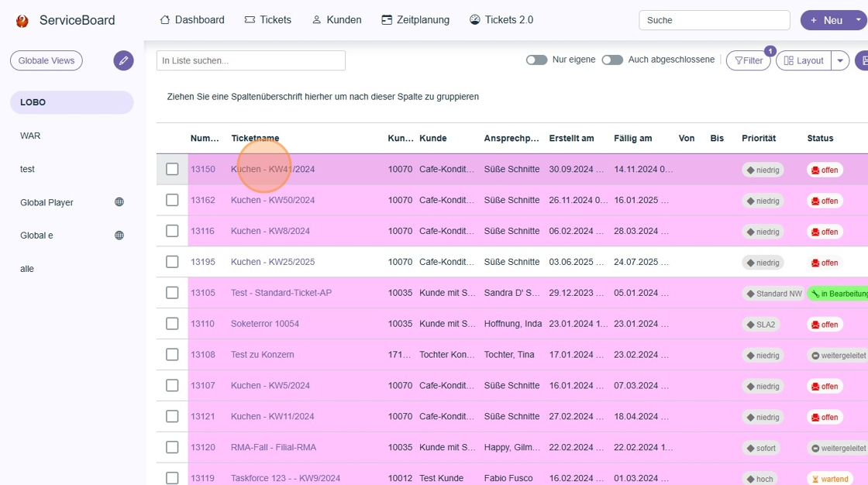The width and height of the screenshot is (868, 485).
Task: Sort by 'Erstellt am' column header
Action: pyautogui.click(x=571, y=139)
